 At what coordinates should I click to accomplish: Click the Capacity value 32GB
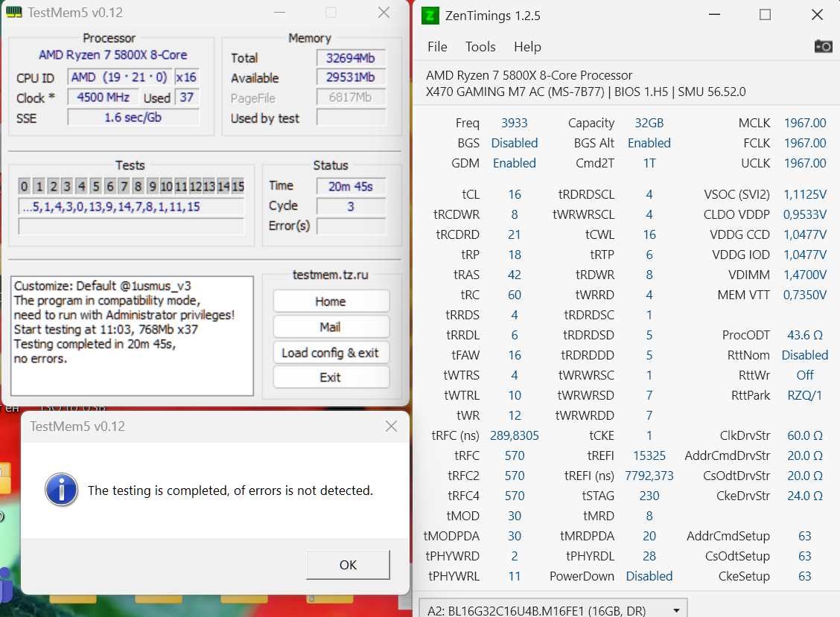coord(649,124)
